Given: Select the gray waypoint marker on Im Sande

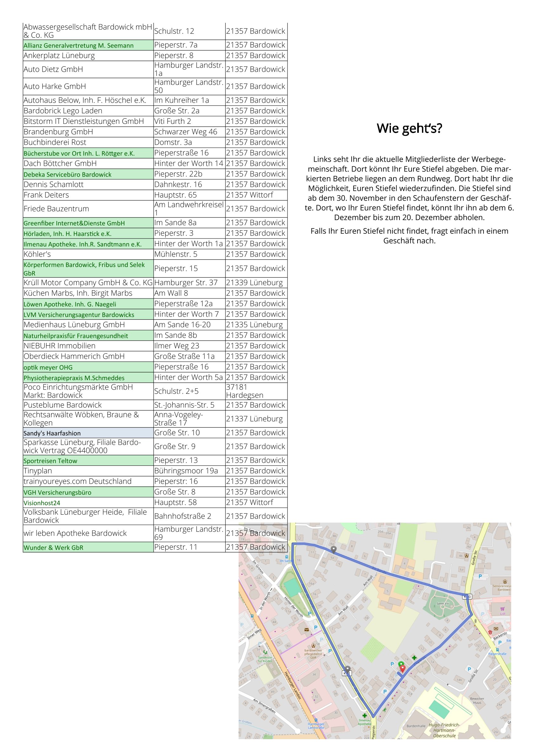Looking at the screenshot, I should [333, 549].
